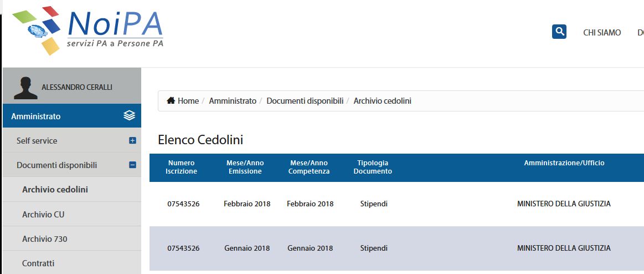Select the Gennaio 2018 Stipendi row
Viewport: 644px width, 274px height.
pyautogui.click(x=396, y=248)
